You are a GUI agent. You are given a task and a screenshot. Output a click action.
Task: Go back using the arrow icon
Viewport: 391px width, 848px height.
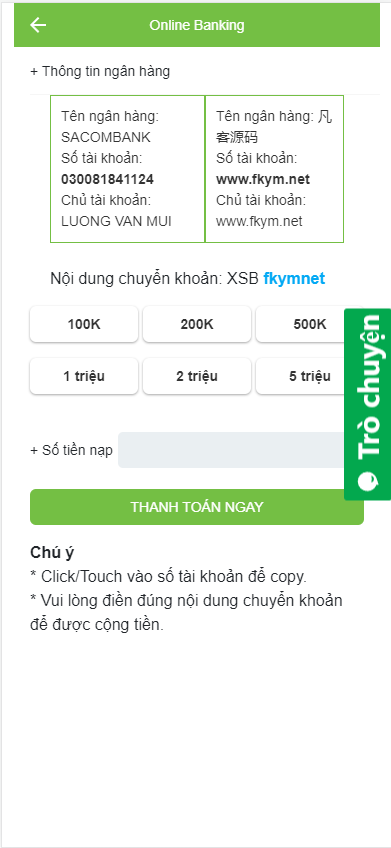38,25
